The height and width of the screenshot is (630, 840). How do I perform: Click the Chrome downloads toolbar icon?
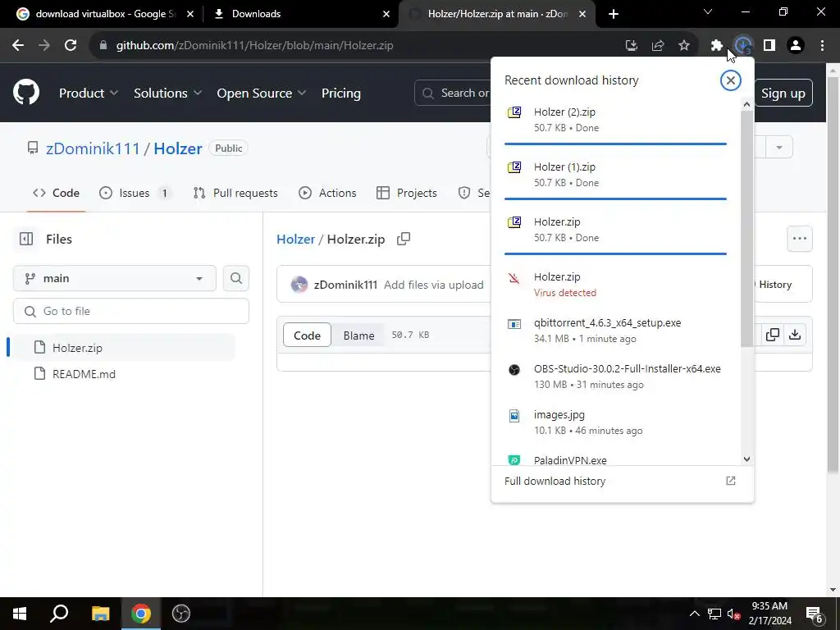click(x=743, y=46)
